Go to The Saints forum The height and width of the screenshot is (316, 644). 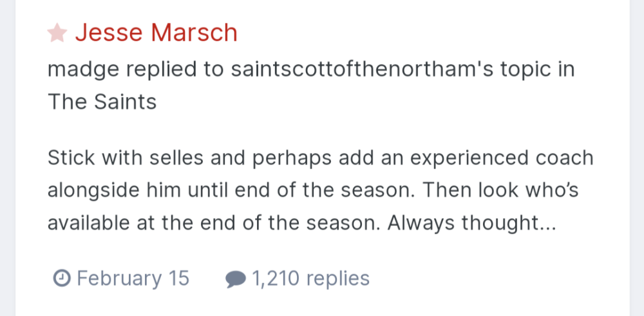[x=102, y=101]
